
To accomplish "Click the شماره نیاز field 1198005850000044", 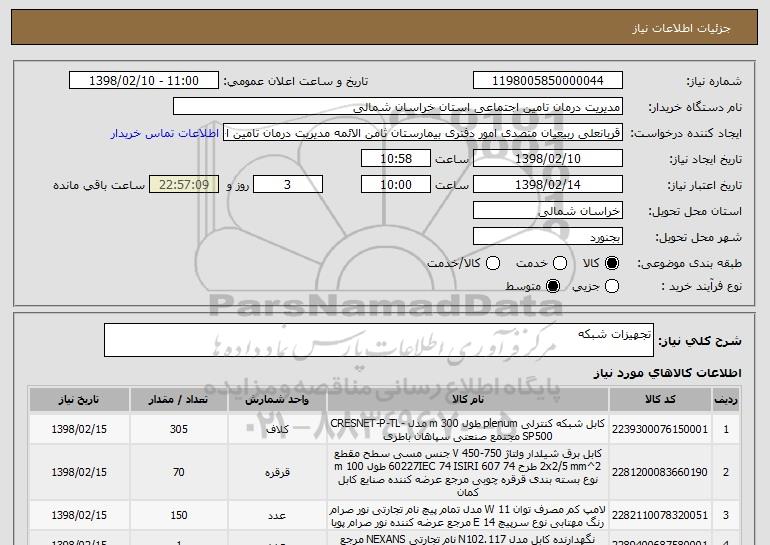I will (548, 81).
